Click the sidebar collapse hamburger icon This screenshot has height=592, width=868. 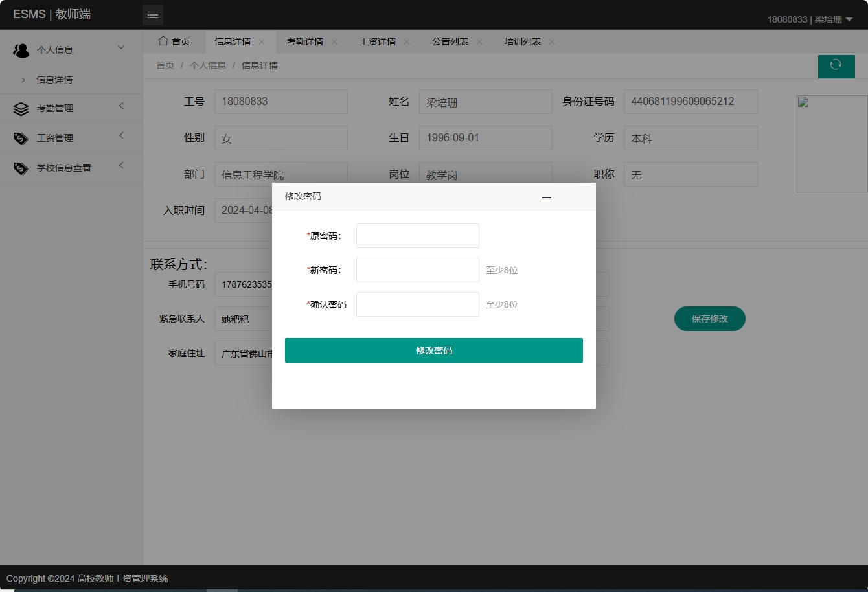[153, 14]
